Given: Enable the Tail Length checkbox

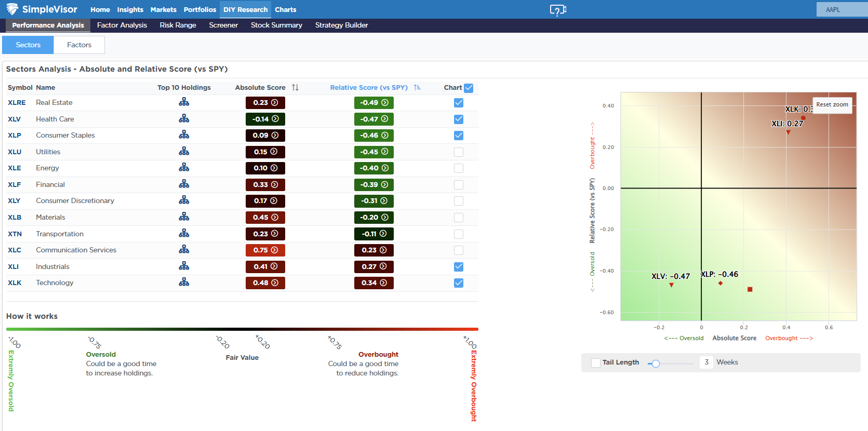Looking at the screenshot, I should (596, 363).
